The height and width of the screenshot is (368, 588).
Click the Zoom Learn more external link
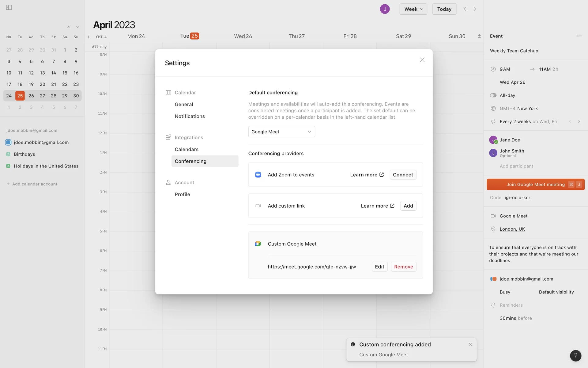pos(367,174)
